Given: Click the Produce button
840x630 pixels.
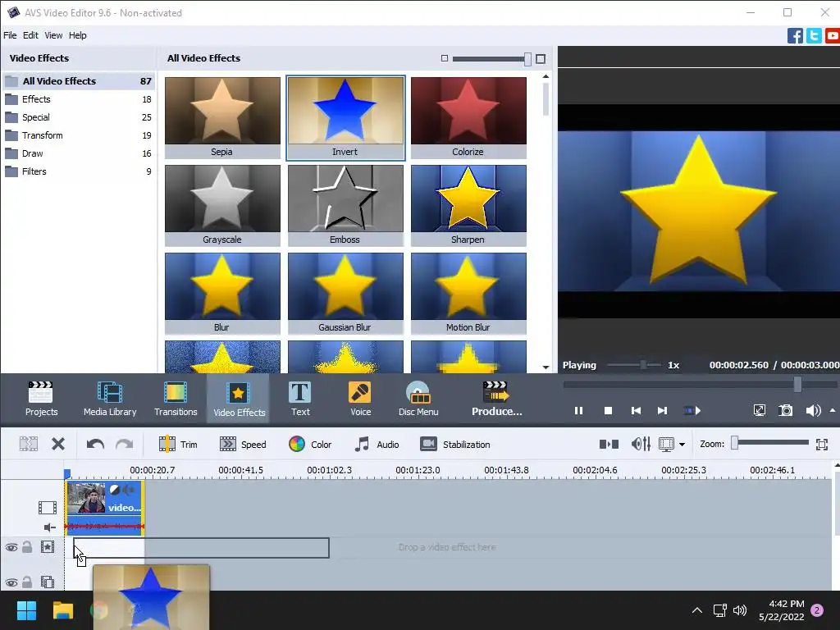Looking at the screenshot, I should (496, 399).
